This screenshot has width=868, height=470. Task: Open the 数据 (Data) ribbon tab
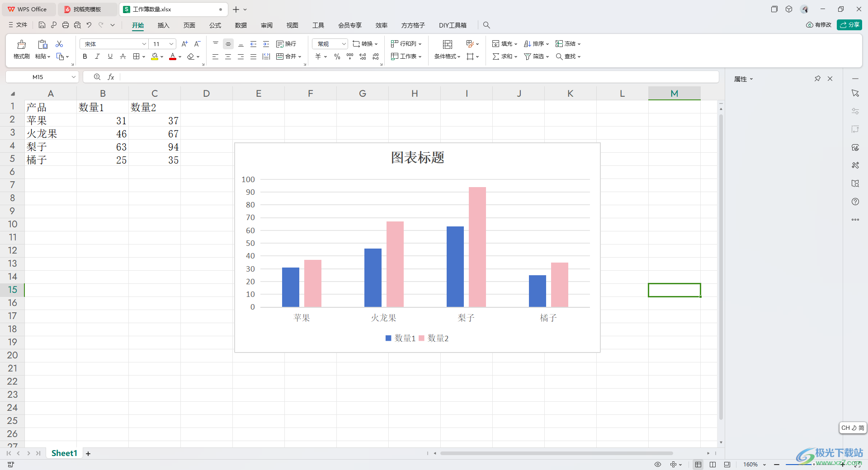(241, 25)
